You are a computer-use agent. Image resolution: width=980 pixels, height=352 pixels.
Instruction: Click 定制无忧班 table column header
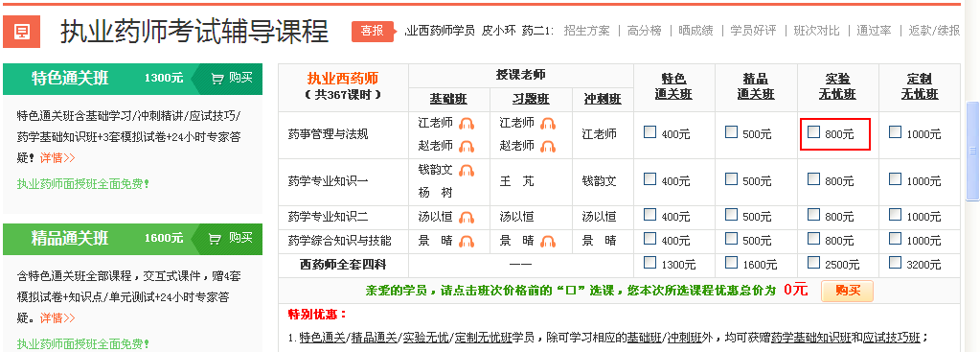tap(920, 86)
